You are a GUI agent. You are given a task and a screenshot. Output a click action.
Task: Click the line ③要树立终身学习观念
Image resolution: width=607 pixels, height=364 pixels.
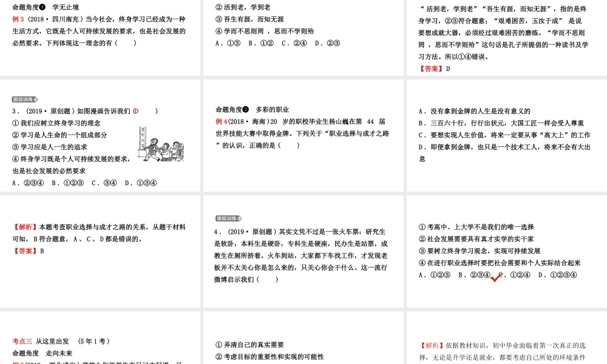(480, 251)
